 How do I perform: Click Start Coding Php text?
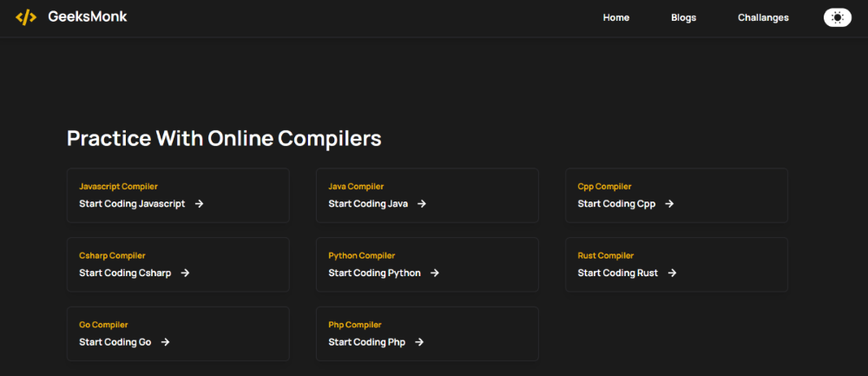pos(367,342)
